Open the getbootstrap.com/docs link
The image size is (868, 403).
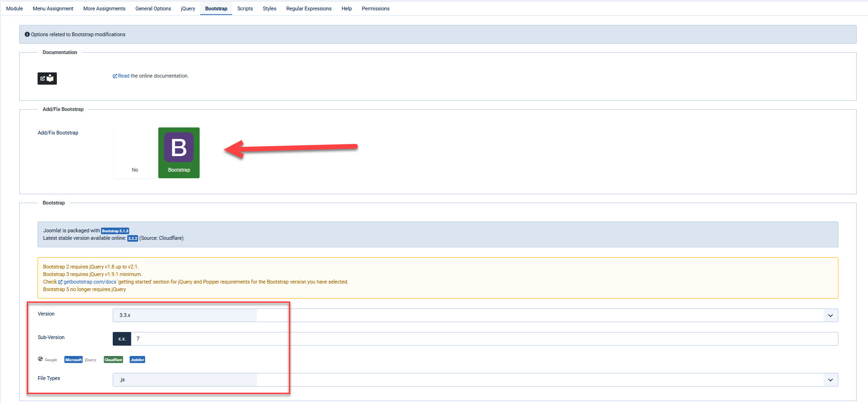point(90,282)
